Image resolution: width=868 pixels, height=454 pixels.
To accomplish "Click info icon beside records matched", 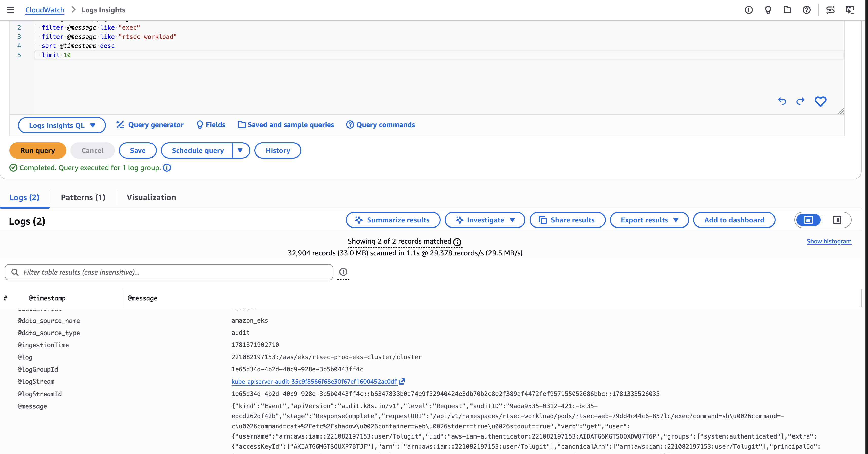I will click(457, 242).
